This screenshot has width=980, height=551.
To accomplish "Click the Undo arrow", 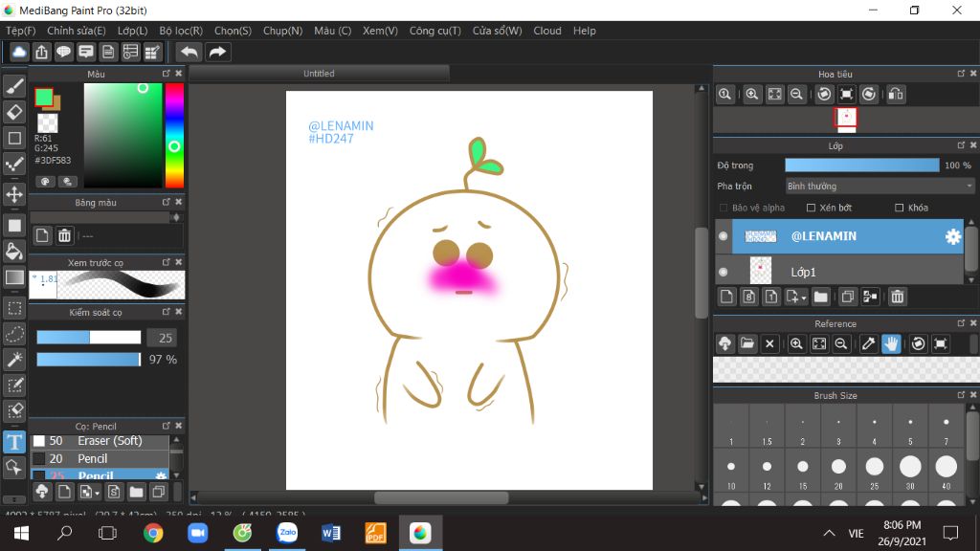I will tap(189, 52).
